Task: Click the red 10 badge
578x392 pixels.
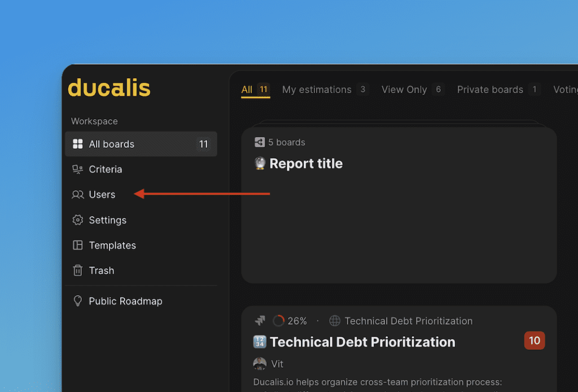Action: coord(535,341)
